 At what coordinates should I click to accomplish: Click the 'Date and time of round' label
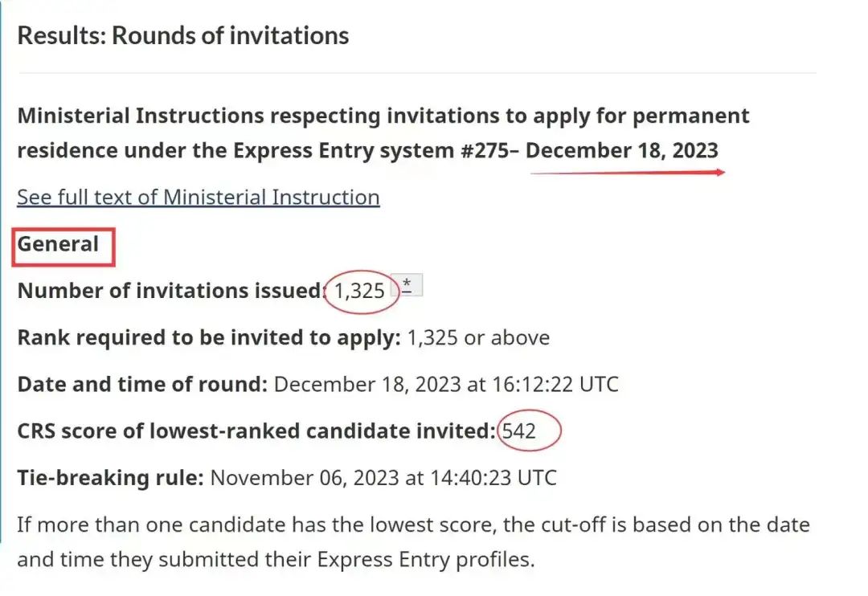(142, 384)
